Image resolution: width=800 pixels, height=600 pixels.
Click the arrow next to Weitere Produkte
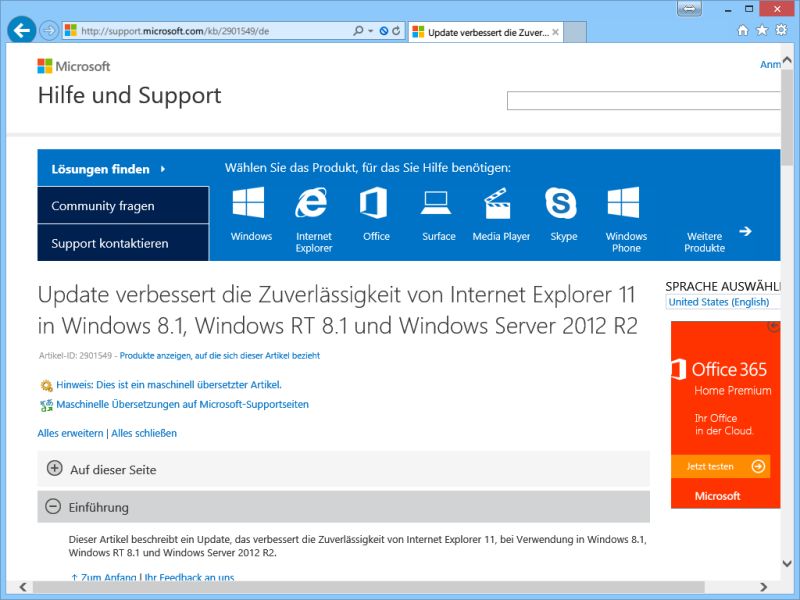tap(745, 231)
